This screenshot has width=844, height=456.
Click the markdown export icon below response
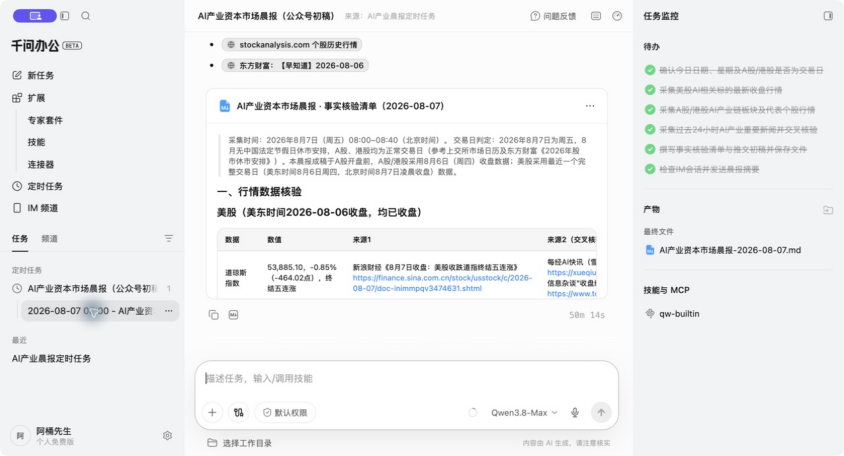(x=233, y=314)
